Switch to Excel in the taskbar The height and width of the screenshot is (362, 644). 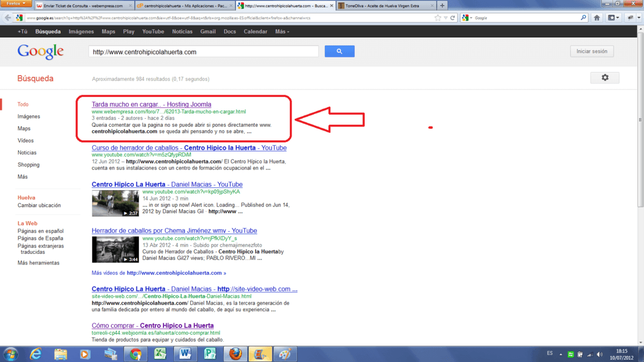point(160,354)
